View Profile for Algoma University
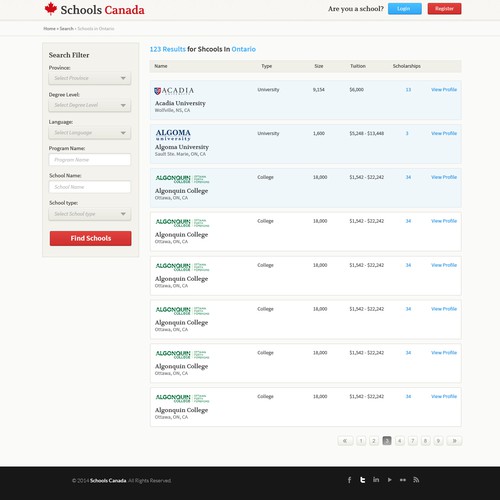Viewport: 500px width, 500px height. click(444, 133)
